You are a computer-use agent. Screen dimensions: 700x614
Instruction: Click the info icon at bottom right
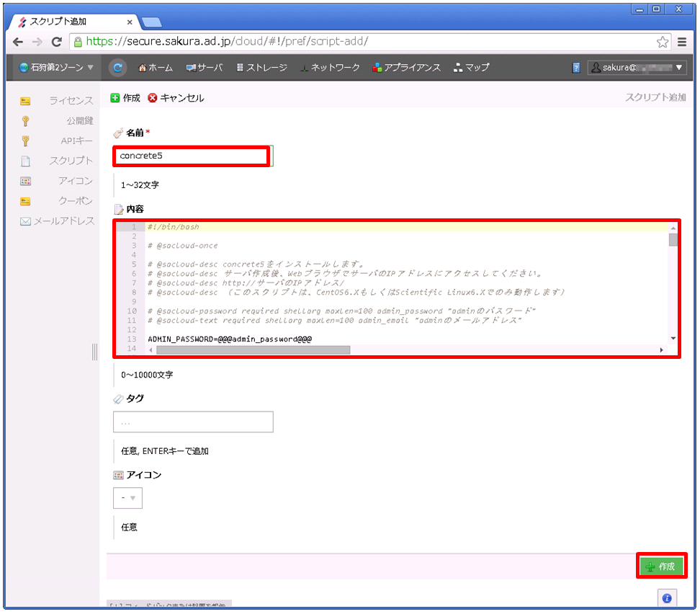click(666, 598)
